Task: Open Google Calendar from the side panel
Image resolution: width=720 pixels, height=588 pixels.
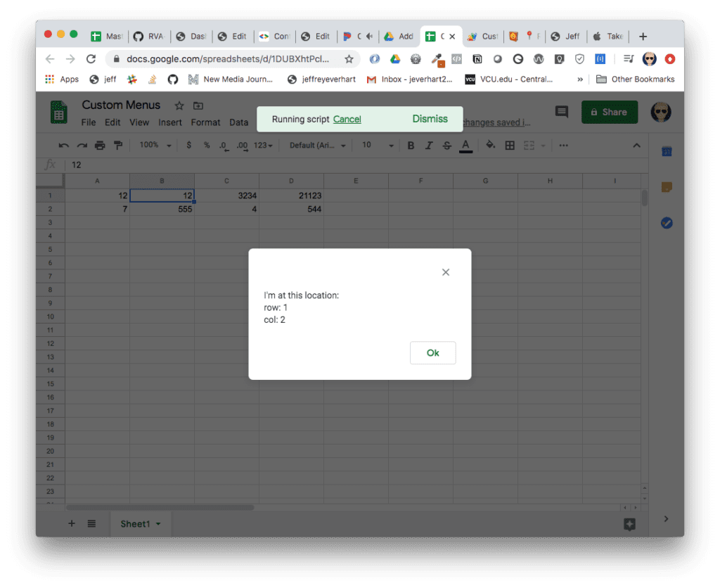Action: pyautogui.click(x=667, y=151)
